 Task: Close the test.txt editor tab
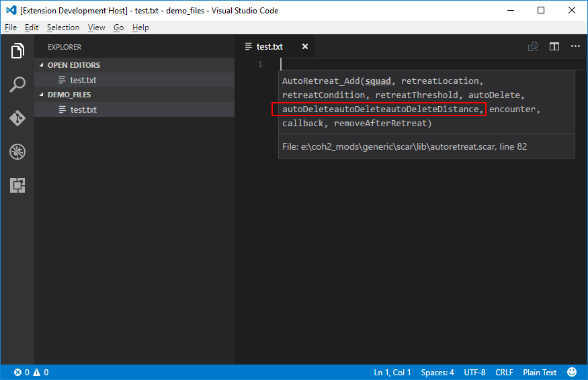(305, 46)
